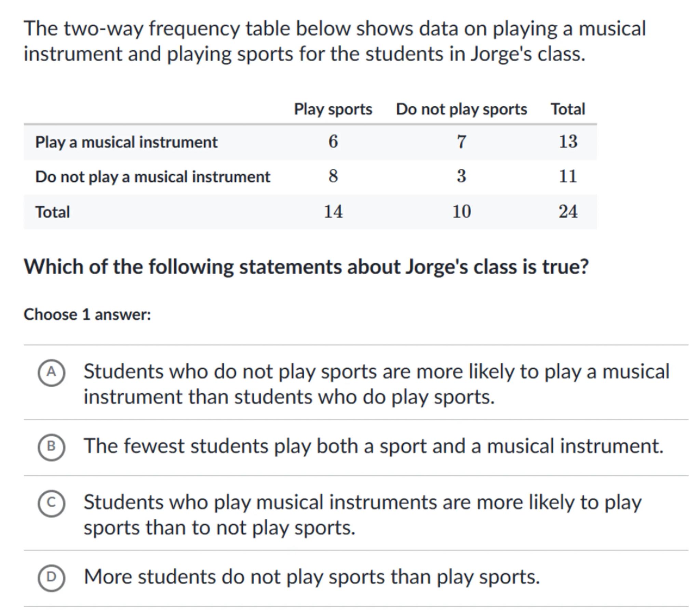This screenshot has height=612, width=700.
Task: Click the "Play a musical instrument" row label
Action: [126, 142]
